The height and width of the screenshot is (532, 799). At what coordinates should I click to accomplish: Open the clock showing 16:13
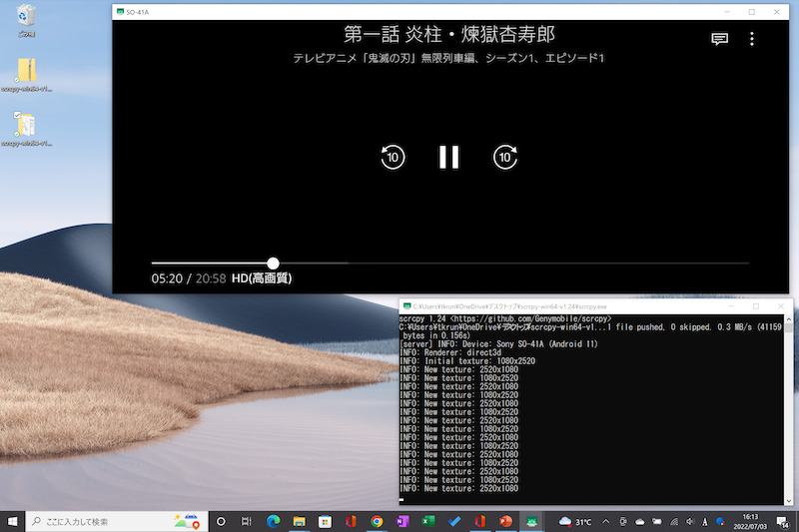click(x=755, y=521)
